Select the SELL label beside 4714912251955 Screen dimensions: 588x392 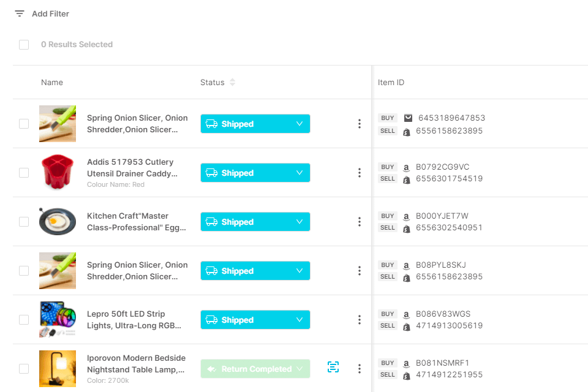click(387, 374)
